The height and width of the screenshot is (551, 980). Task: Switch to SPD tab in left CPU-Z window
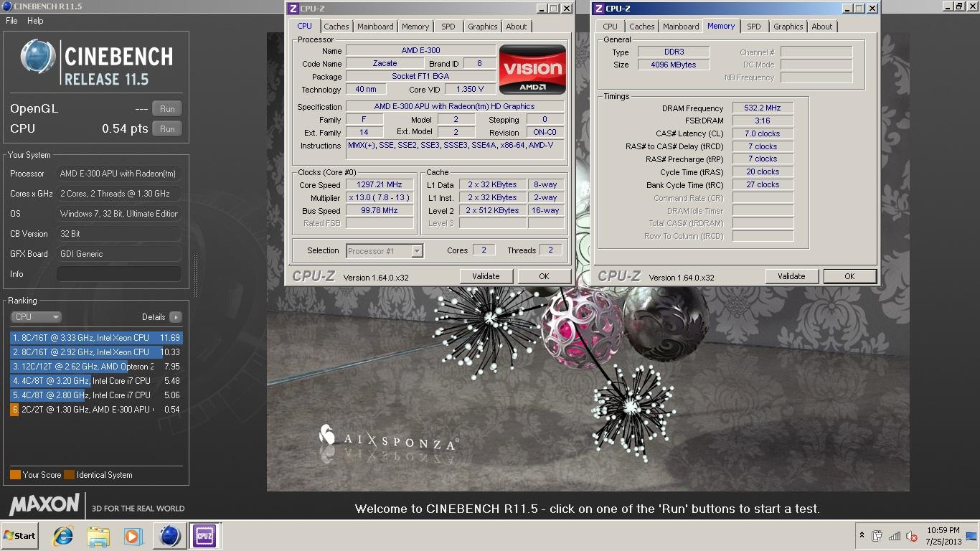(448, 27)
